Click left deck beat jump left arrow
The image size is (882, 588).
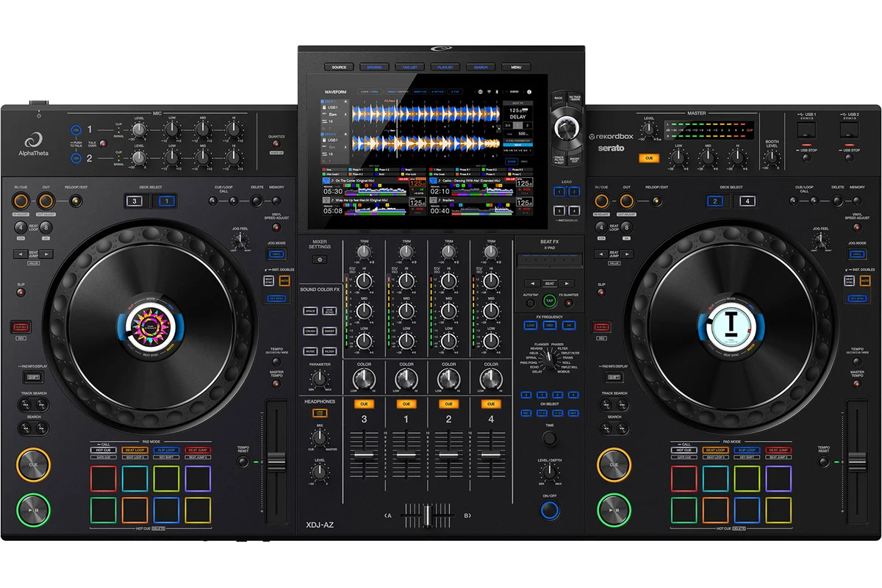[x=21, y=254]
